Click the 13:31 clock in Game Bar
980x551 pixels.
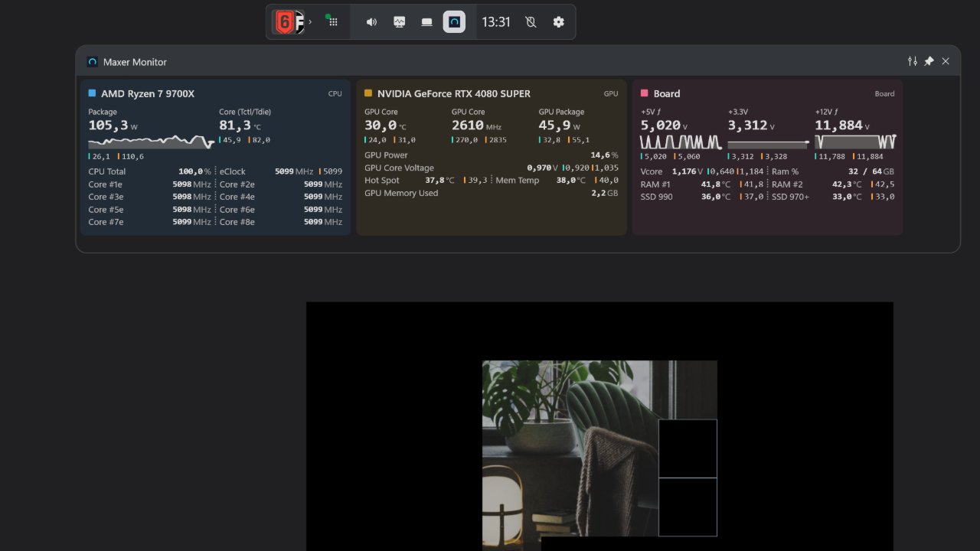[x=496, y=22]
